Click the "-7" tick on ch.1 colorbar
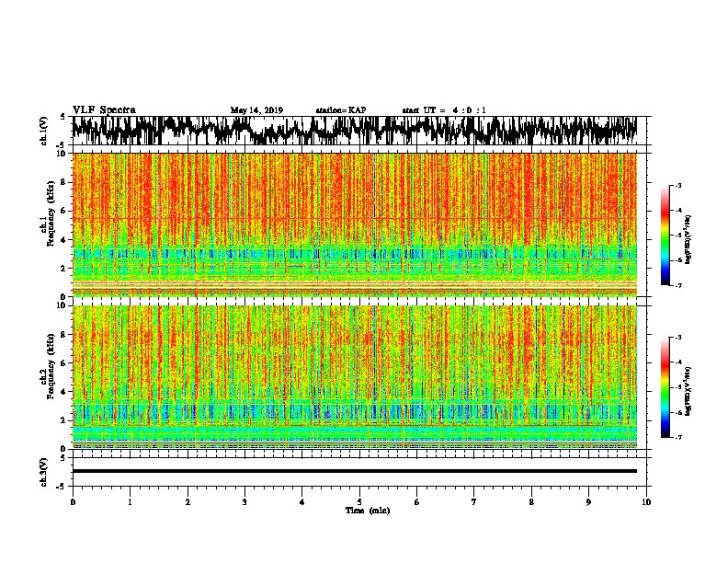The image size is (728, 563). point(678,285)
